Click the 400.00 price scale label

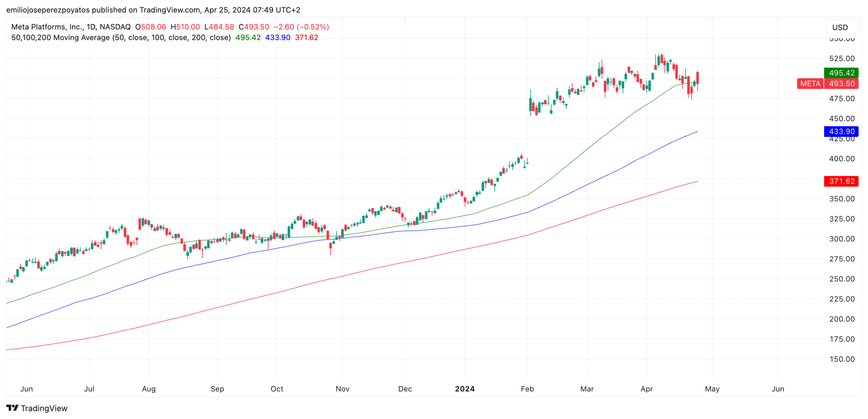842,159
